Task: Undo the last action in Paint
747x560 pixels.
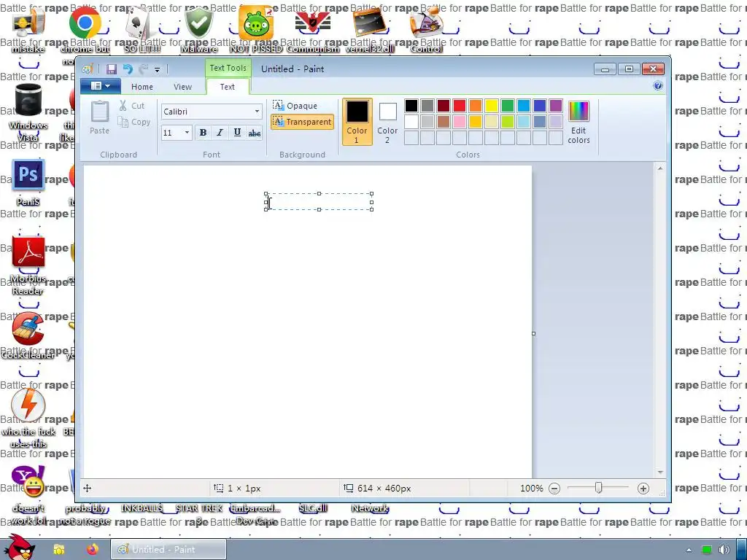Action: click(x=127, y=69)
